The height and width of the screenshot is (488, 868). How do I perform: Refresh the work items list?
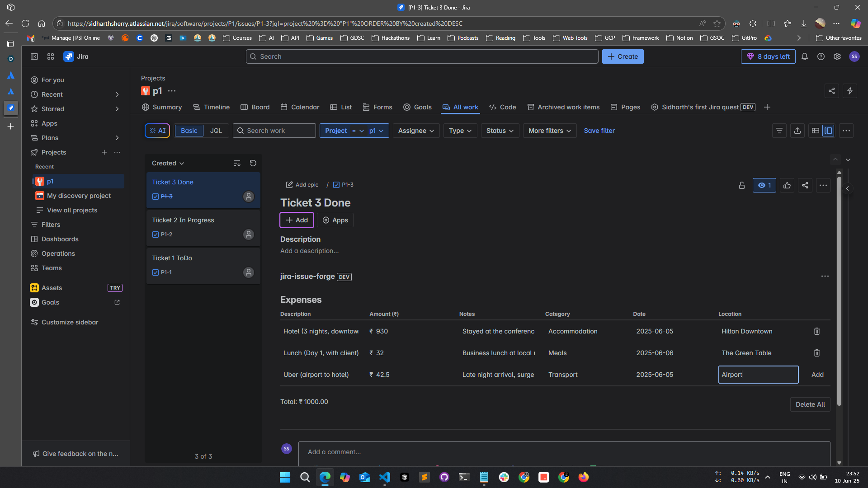point(253,163)
